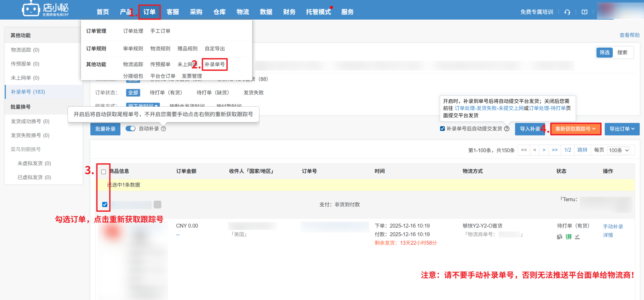Viewport: 644px width, 300px height.
Task: Open the 订单 top navigation tab
Action: click(x=149, y=12)
